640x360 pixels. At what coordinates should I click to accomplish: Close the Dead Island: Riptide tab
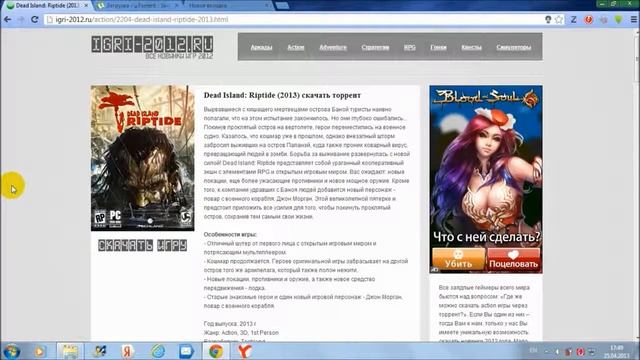click(86, 6)
